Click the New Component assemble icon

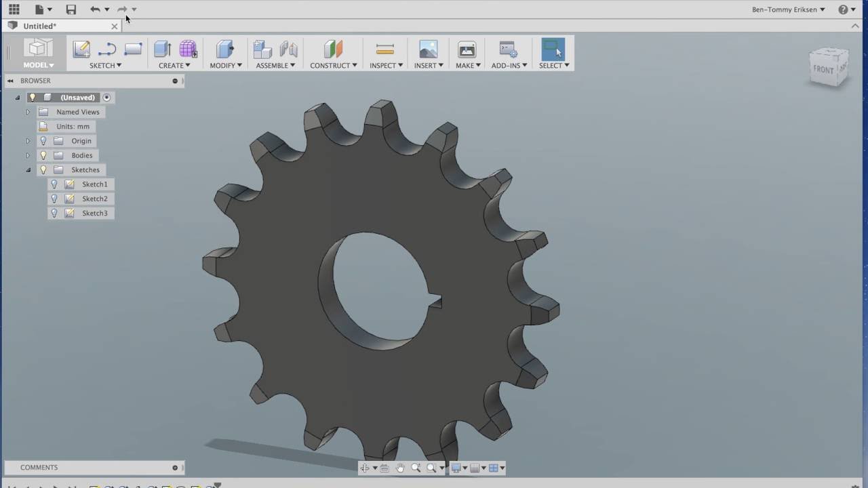262,49
